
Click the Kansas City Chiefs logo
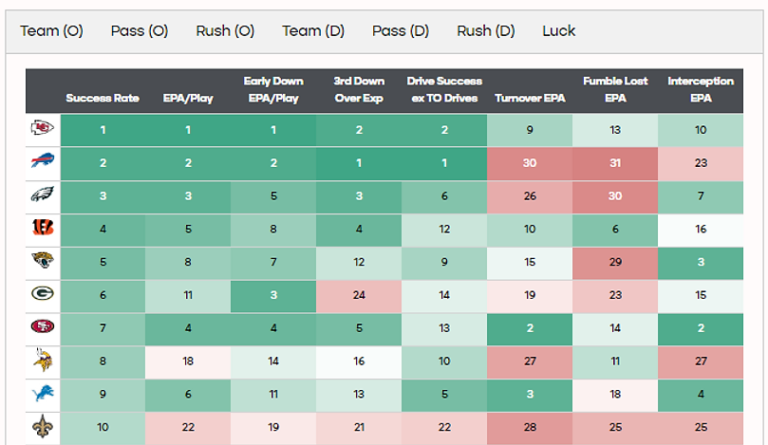(x=43, y=129)
